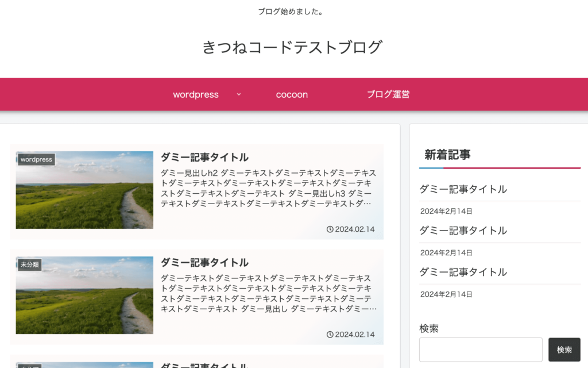The height and width of the screenshot is (368, 588).
Task: Open the ブログ運営 menu item
Action: pyautogui.click(x=388, y=94)
